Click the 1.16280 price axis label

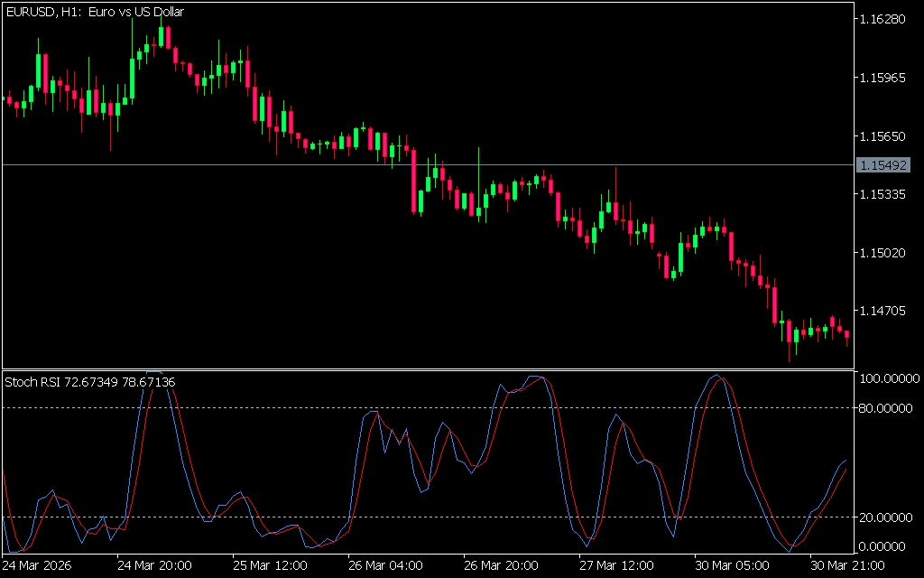(x=884, y=20)
